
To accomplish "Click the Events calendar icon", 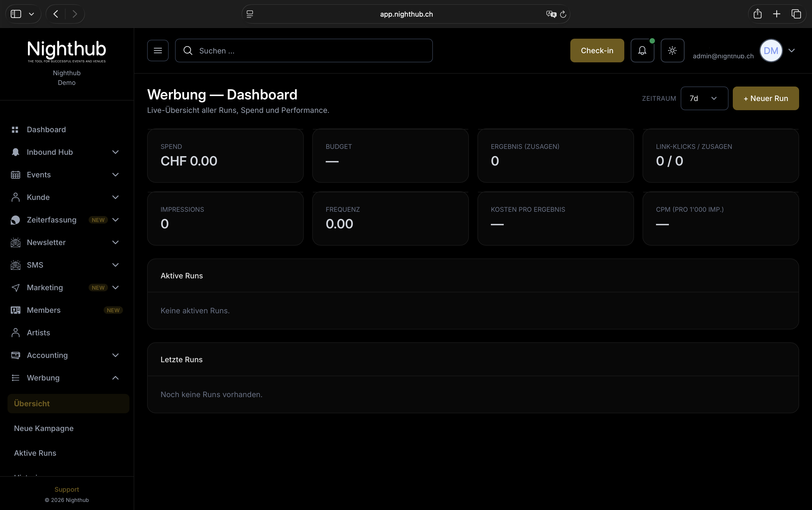I will pos(16,175).
